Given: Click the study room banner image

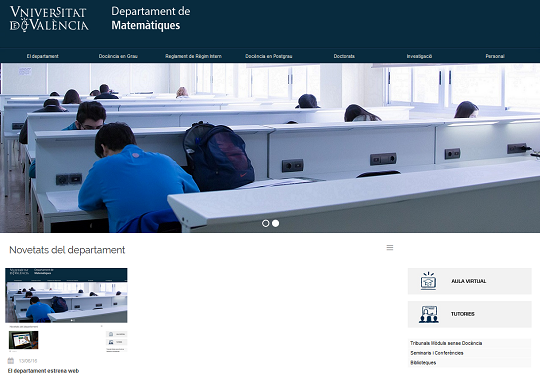Looking at the screenshot, I should 270,148.
